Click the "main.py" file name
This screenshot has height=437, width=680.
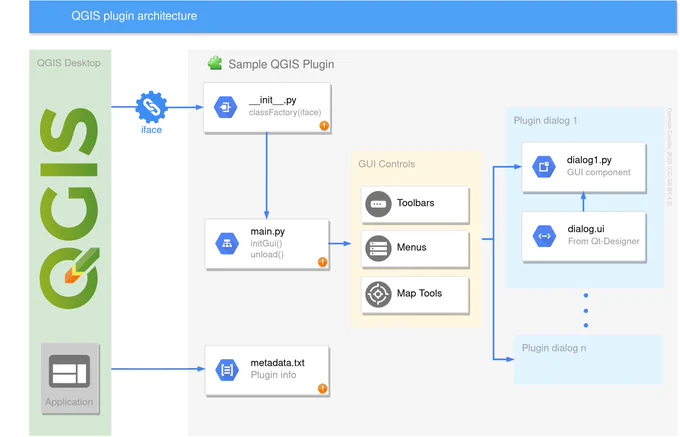point(268,232)
